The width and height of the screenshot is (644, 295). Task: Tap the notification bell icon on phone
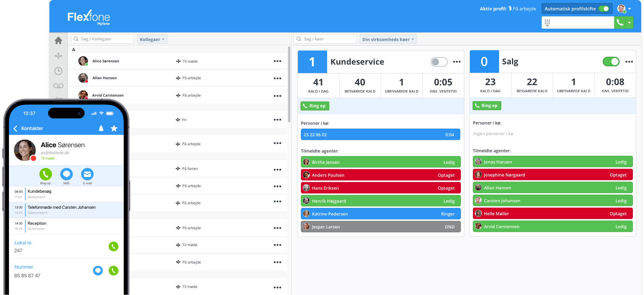(101, 128)
